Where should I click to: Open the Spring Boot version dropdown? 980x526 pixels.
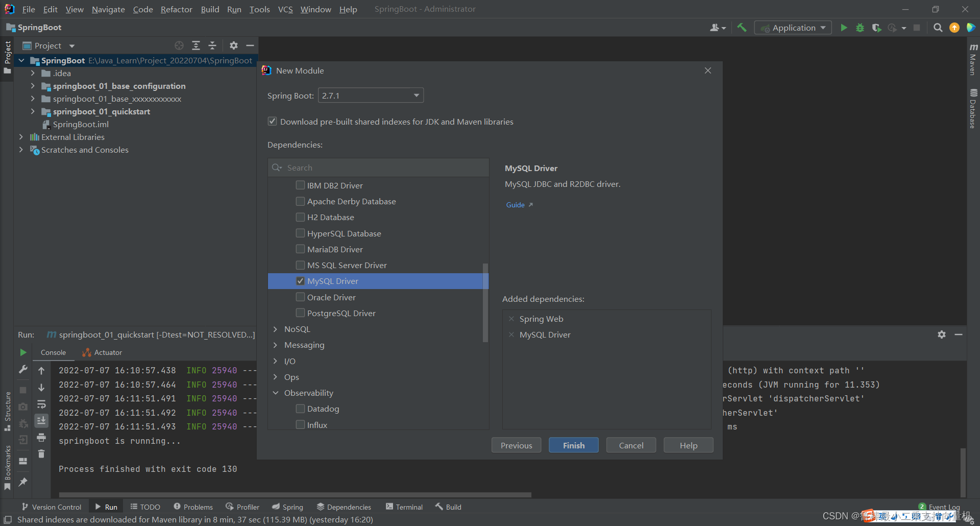coord(371,95)
